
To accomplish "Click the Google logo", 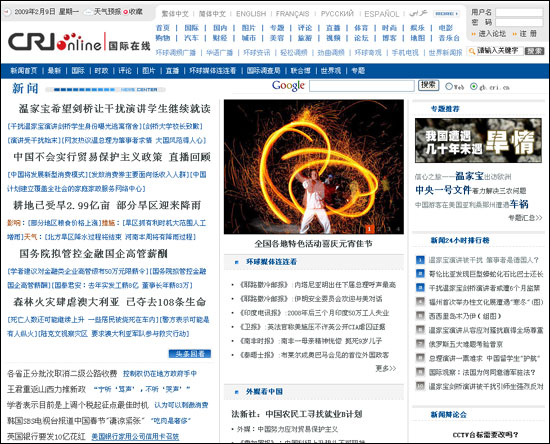I will pyautogui.click(x=288, y=86).
